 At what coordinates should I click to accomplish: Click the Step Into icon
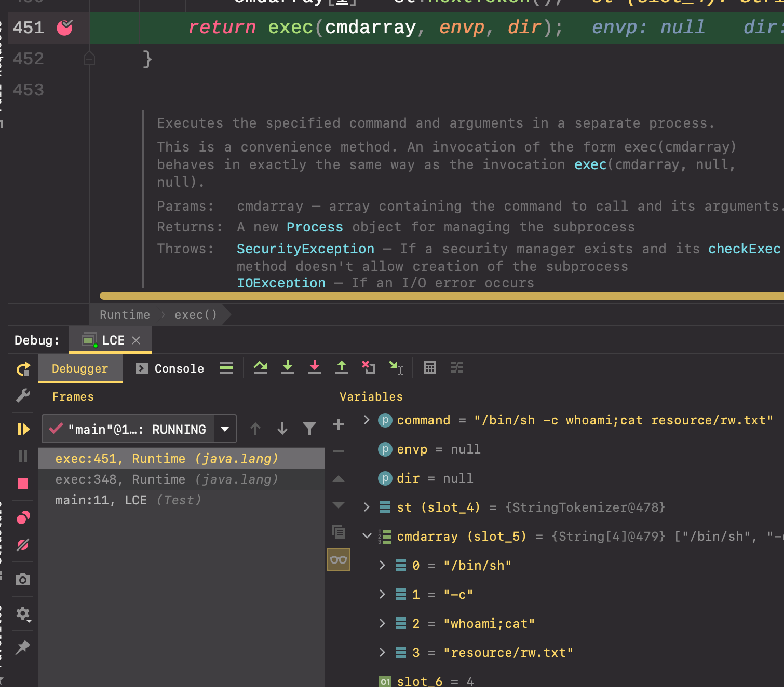pos(288,367)
